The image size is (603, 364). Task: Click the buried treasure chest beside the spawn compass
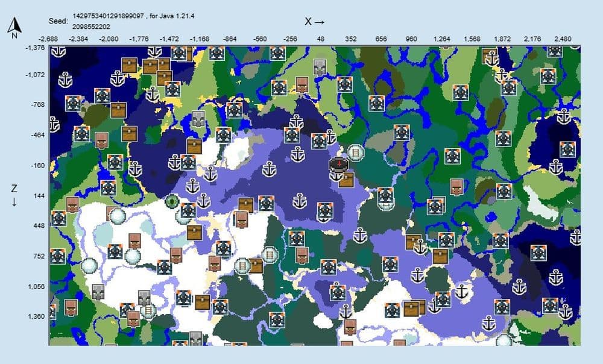[x=346, y=180]
